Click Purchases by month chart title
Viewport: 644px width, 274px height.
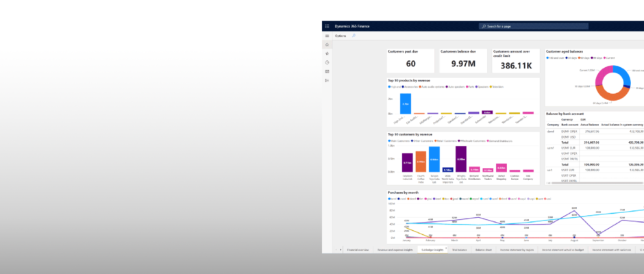[403, 192]
